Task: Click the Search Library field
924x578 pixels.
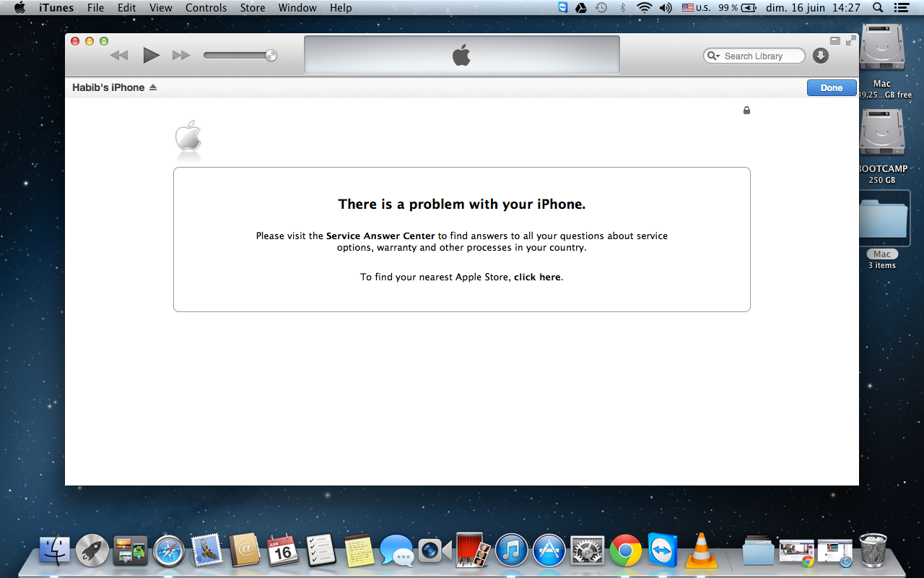Action: pos(754,56)
